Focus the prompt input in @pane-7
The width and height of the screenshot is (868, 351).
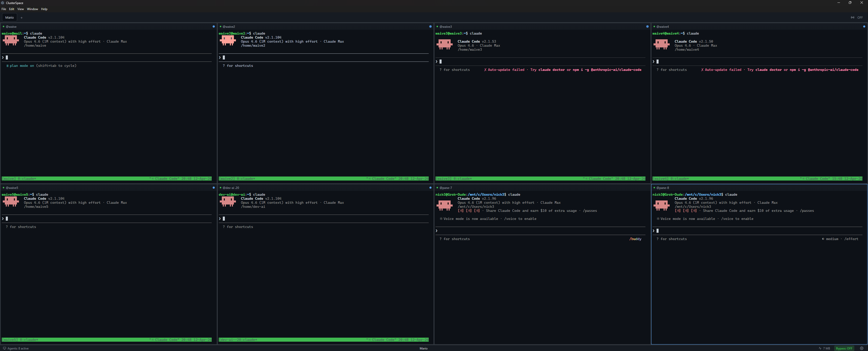(540, 231)
